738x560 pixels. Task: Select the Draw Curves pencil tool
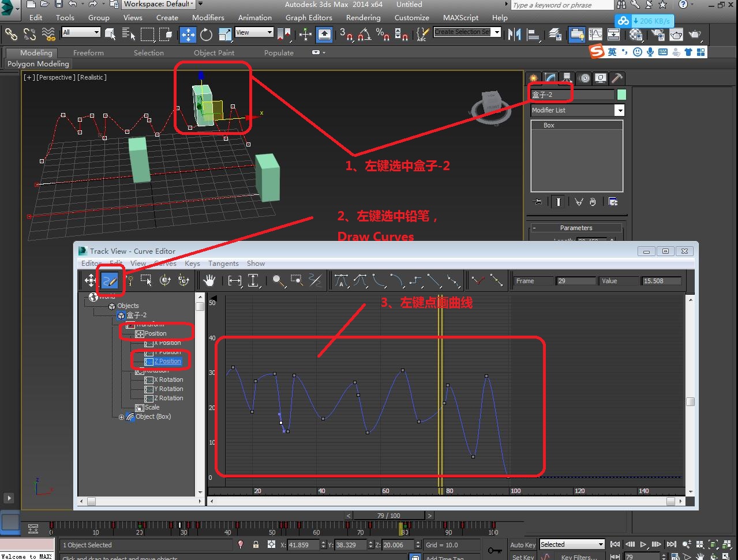(110, 281)
